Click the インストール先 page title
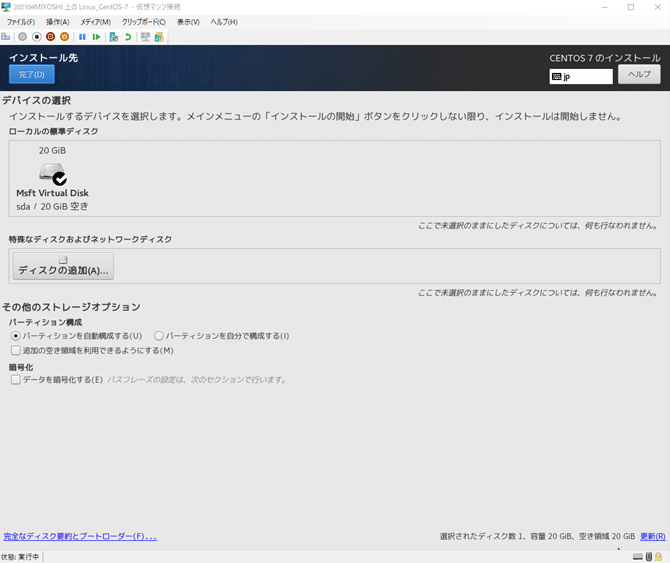Image resolution: width=670 pixels, height=563 pixels. click(x=44, y=58)
